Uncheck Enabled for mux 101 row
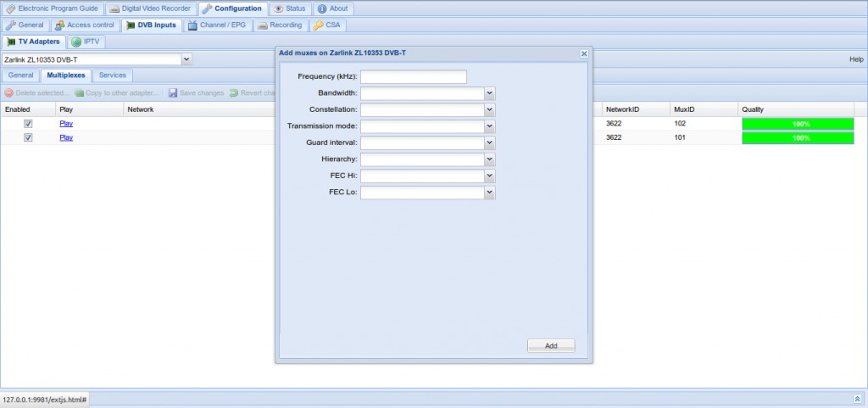Image resolution: width=868 pixels, height=408 pixels. [x=28, y=138]
